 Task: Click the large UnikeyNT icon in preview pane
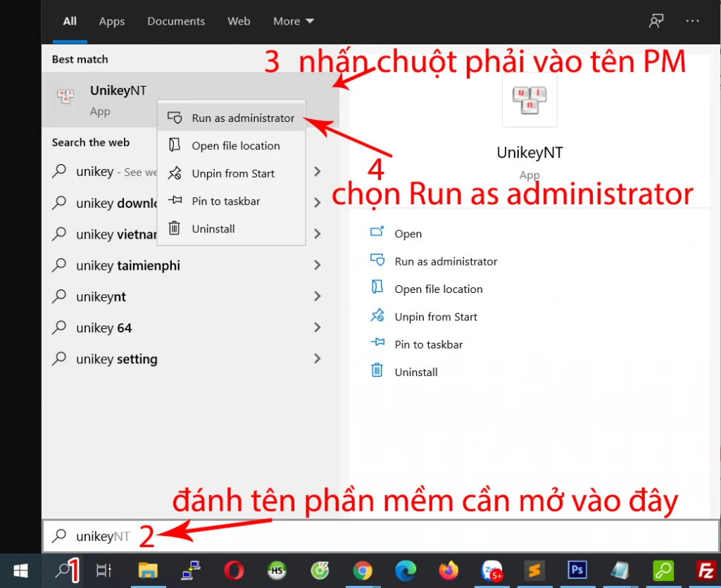pyautogui.click(x=529, y=100)
